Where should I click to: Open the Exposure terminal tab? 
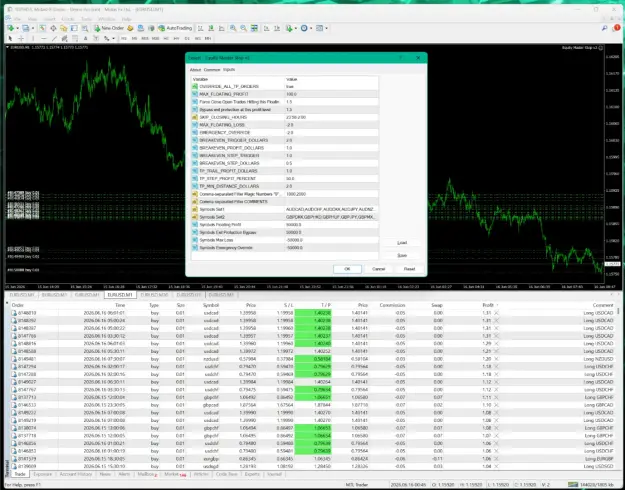(43, 474)
